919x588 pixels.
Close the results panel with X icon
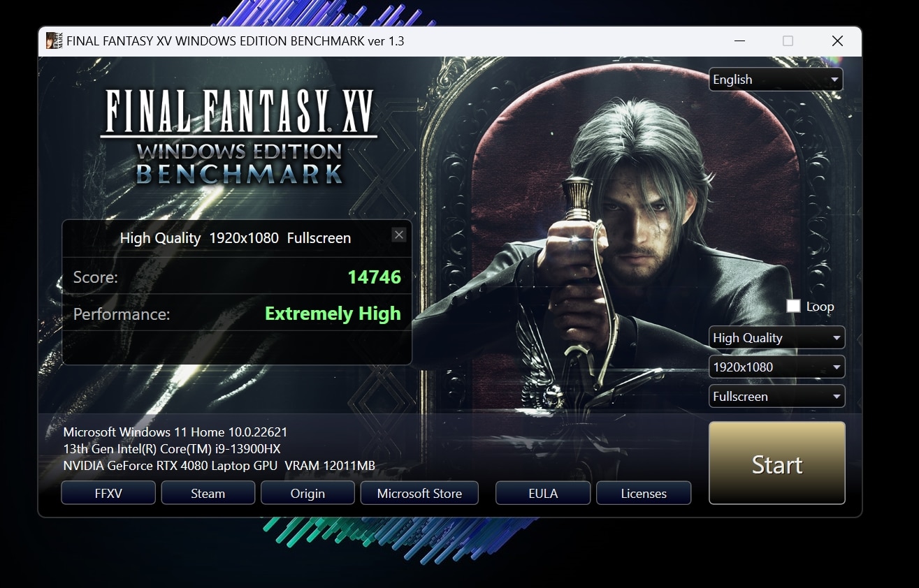398,235
